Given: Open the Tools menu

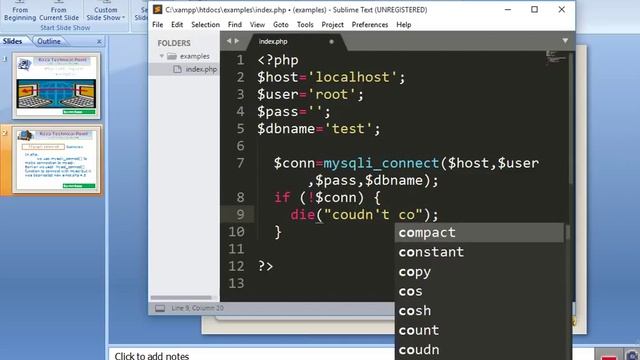Looking at the screenshot, I should [x=305, y=24].
